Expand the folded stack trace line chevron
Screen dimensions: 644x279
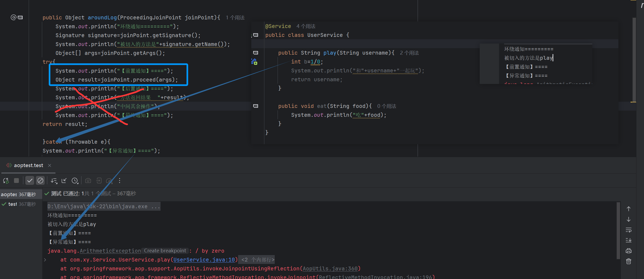coord(45,260)
